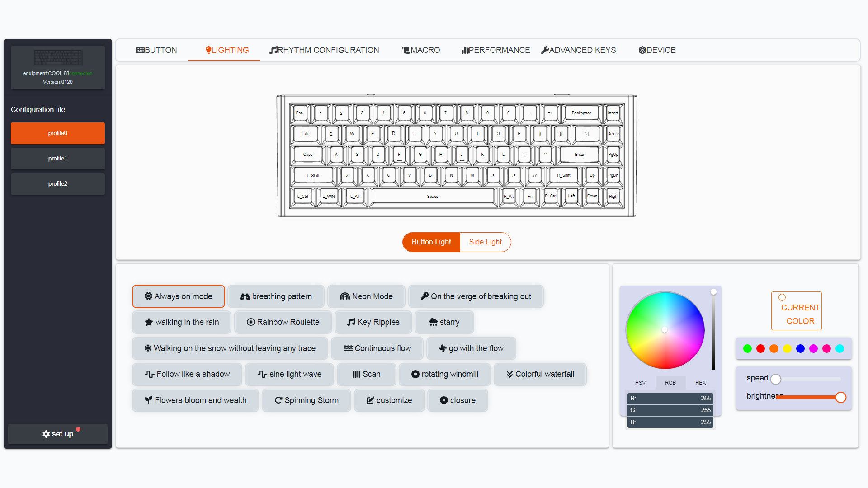Switch to Side Light option
Viewport: 868px width, 488px height.
(x=486, y=242)
